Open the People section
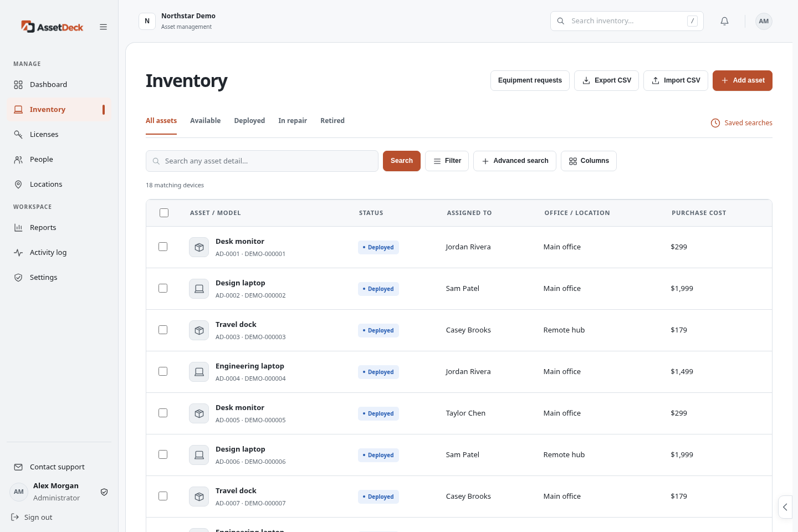Viewport: 798px width, 532px height. pyautogui.click(x=59, y=160)
